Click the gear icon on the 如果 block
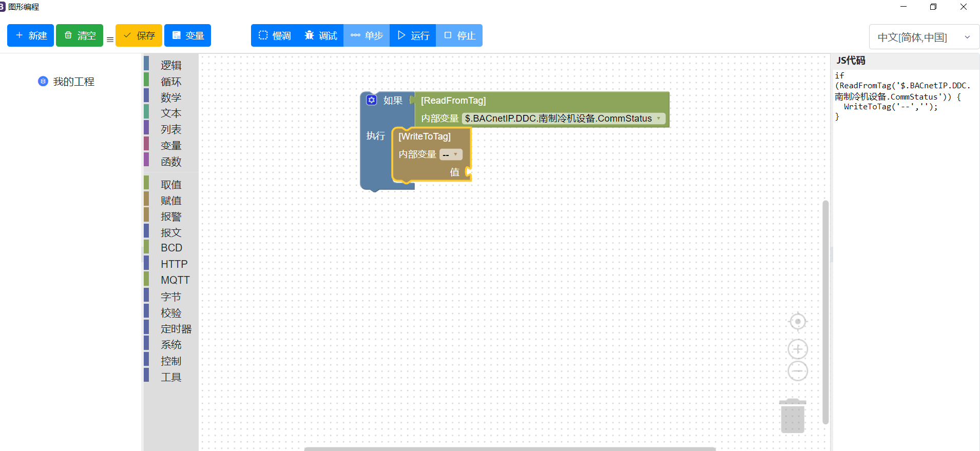 coord(372,100)
